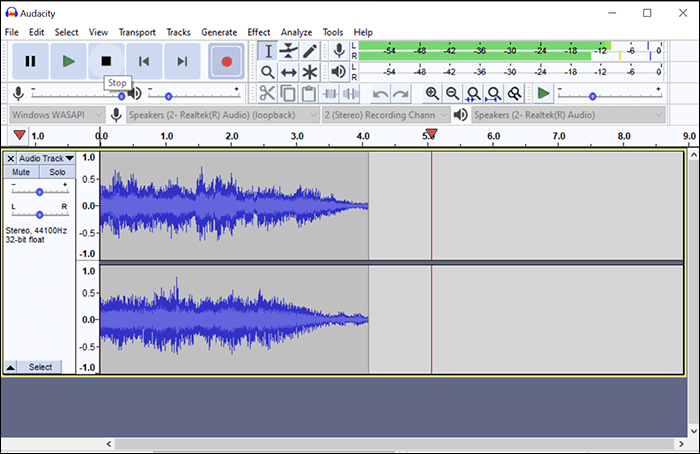The height and width of the screenshot is (454, 700).
Task: Click the Pause button
Action: (x=30, y=61)
